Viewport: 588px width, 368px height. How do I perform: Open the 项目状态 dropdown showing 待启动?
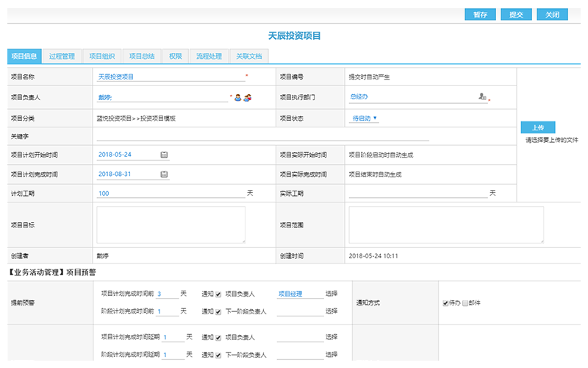click(365, 118)
